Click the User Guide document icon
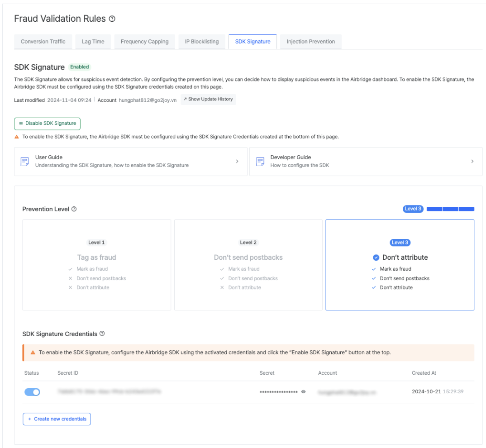Image resolution: width=486 pixels, height=448 pixels. tap(25, 162)
